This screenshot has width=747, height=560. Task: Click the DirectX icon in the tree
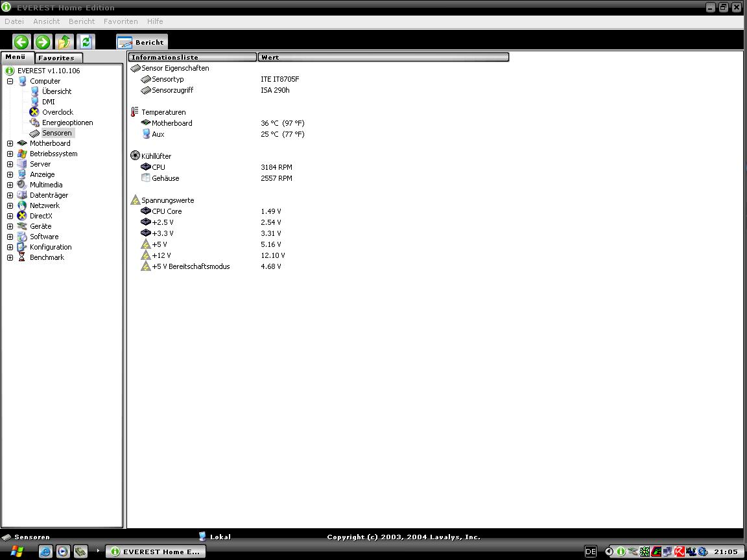click(x=22, y=216)
